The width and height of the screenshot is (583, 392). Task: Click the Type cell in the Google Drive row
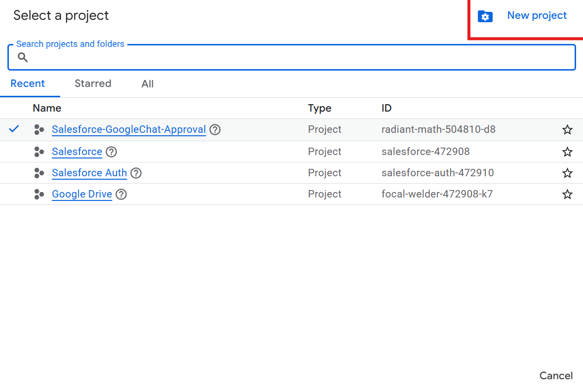pos(325,194)
